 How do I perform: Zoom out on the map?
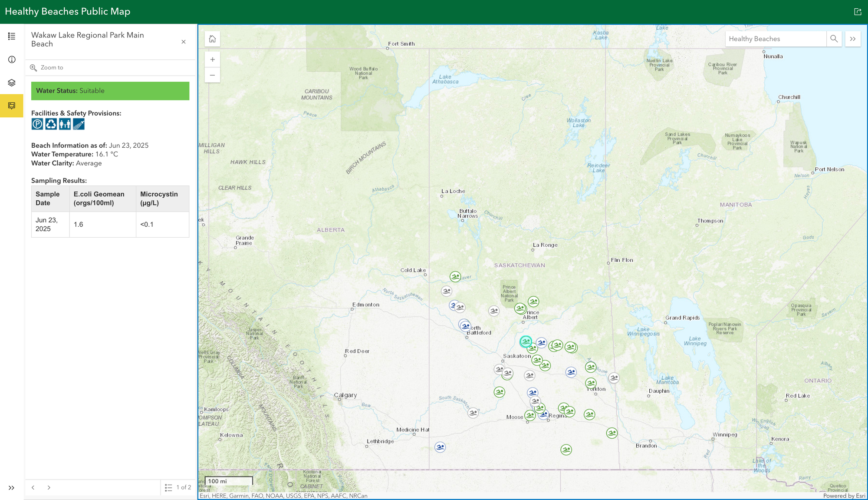coord(212,75)
